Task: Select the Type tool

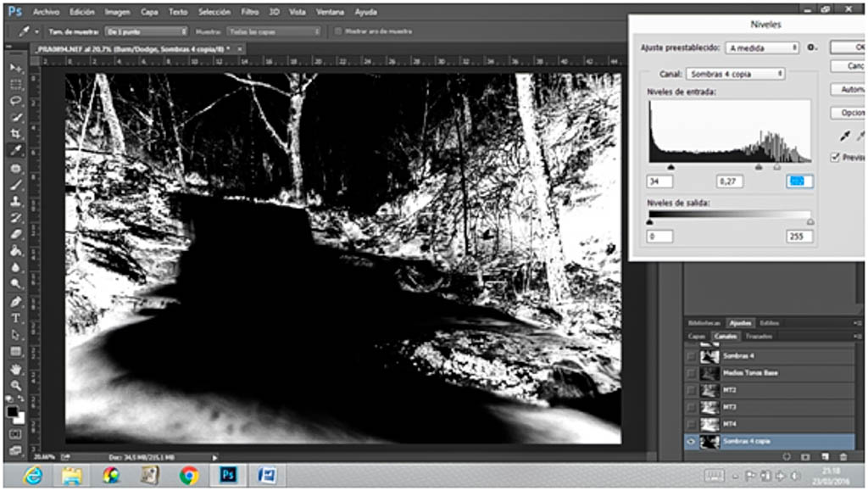Action: click(16, 318)
